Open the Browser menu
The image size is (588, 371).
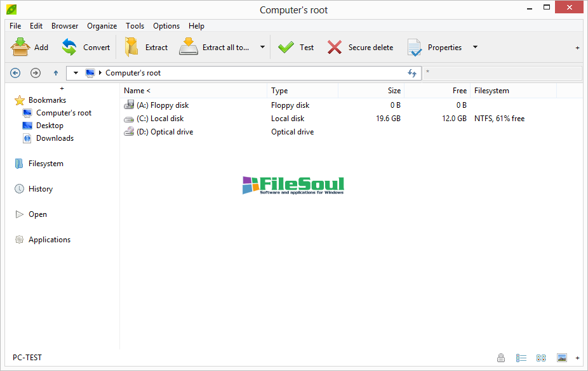click(x=65, y=26)
